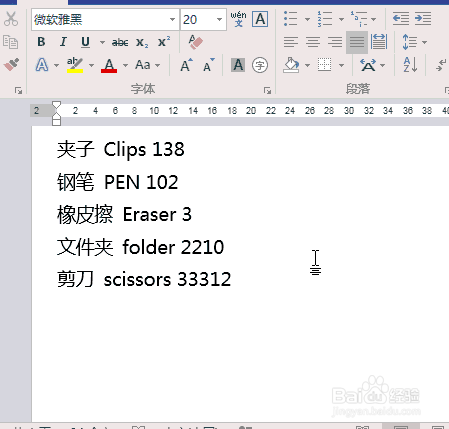Click text line 钢笔 PEN 102
Viewport: 449px width, 429px height.
pyautogui.click(x=118, y=182)
